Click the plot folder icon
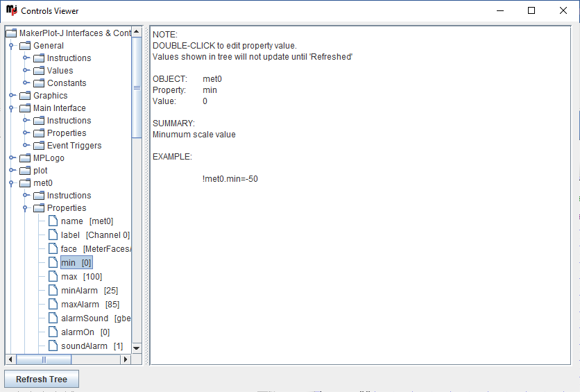580x392 pixels. (25, 171)
